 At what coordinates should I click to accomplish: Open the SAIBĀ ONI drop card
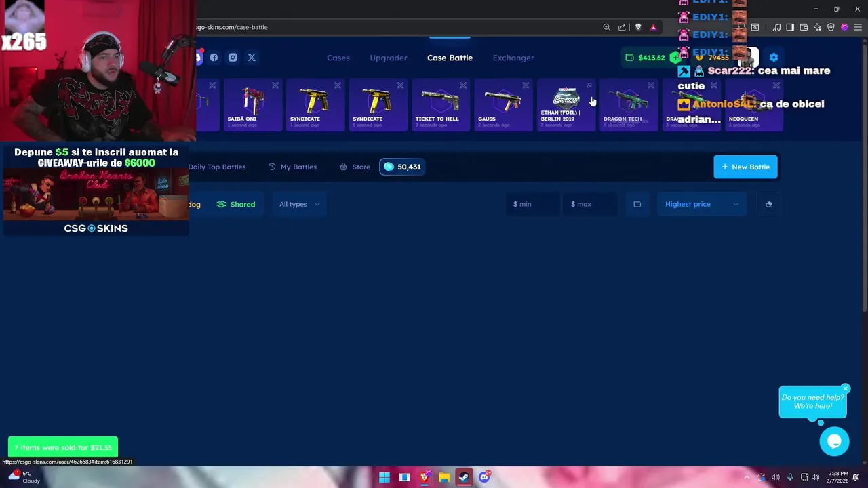[x=252, y=104]
